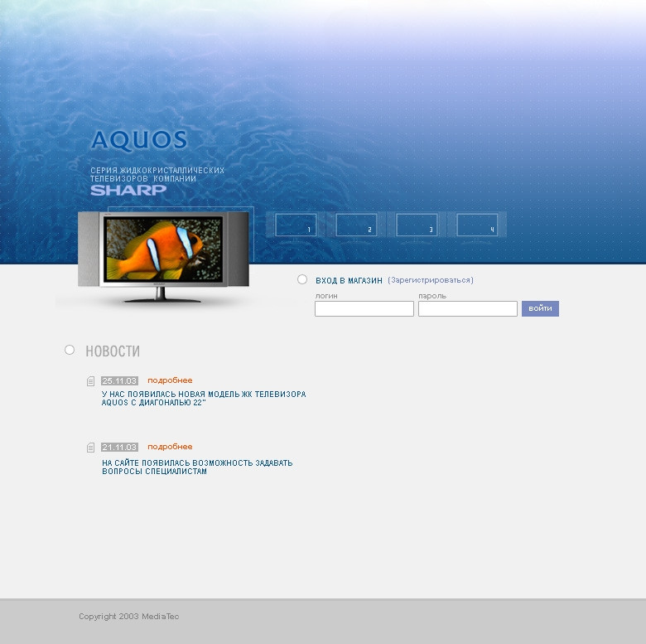The height and width of the screenshot is (644, 646).
Task: Click document icon for 21.11.03 news
Action: (x=90, y=448)
